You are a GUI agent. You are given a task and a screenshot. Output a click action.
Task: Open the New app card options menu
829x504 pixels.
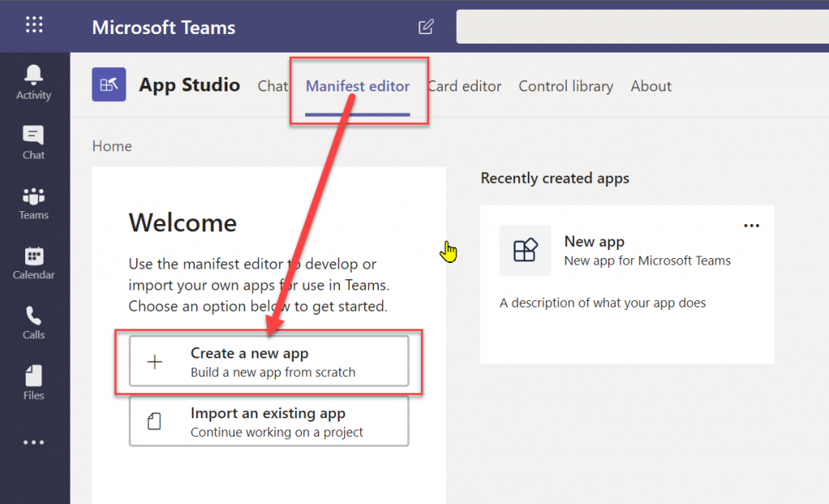tap(751, 226)
